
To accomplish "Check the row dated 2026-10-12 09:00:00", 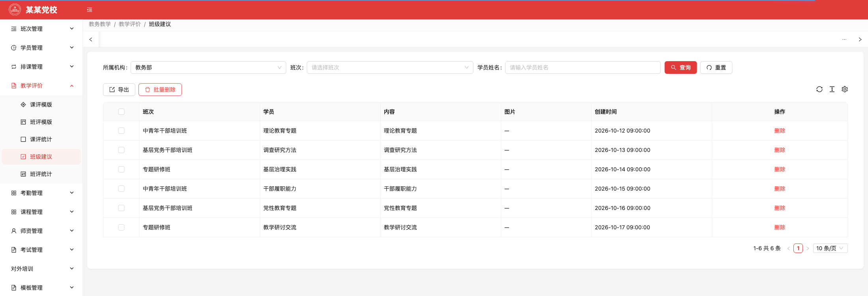I will 121,131.
